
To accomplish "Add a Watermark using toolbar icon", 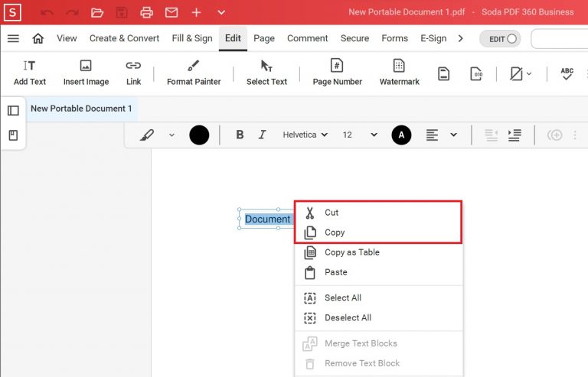I will coord(399,73).
